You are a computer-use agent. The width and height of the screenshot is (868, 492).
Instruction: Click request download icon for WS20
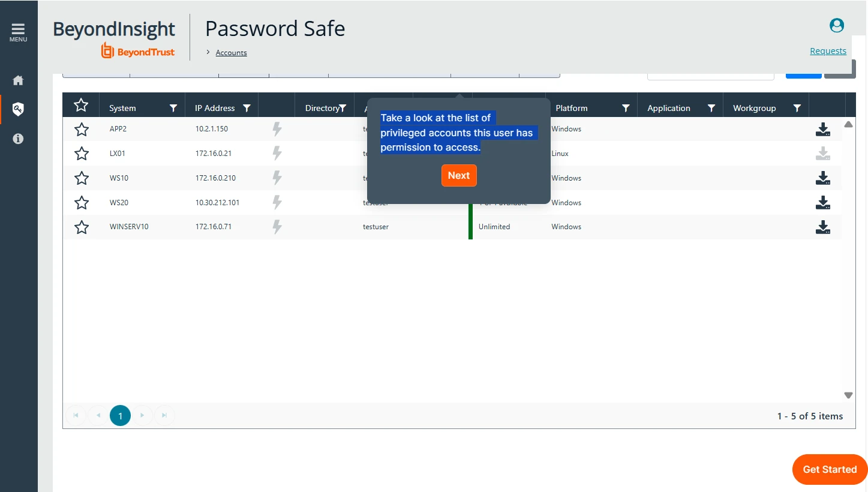[x=823, y=203]
